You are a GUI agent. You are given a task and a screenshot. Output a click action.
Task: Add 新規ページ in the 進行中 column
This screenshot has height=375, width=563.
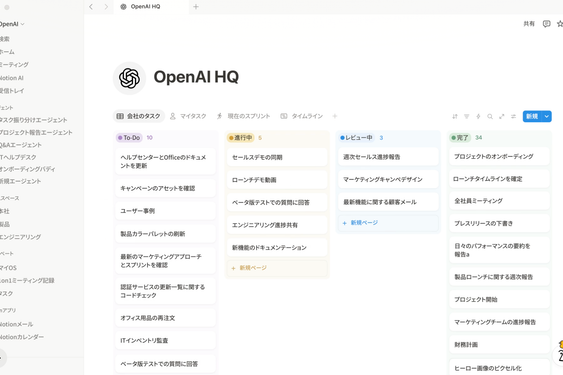(277, 268)
